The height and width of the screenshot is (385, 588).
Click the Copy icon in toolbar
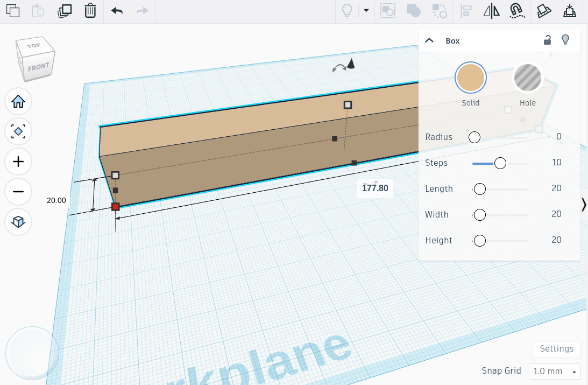coord(13,11)
